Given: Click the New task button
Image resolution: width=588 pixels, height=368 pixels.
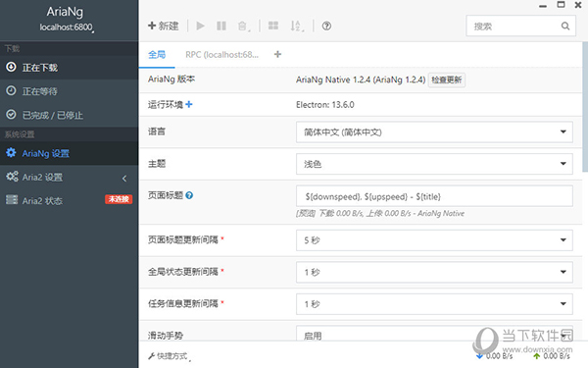Looking at the screenshot, I should click(163, 26).
